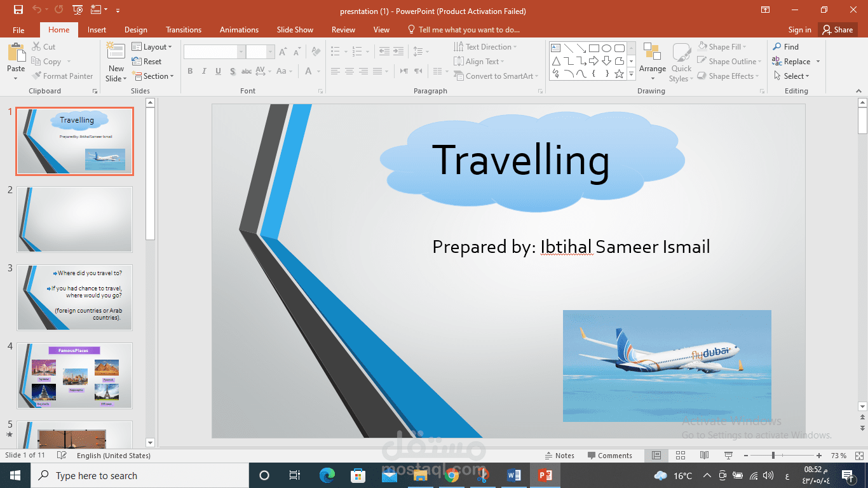Select slide 4 Famous Places thumbnail
Viewport: 868px width, 488px height.
[75, 376]
